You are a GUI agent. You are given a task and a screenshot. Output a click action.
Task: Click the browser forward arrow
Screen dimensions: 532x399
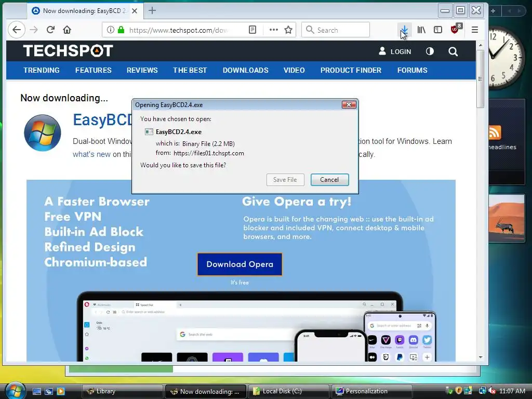point(34,30)
